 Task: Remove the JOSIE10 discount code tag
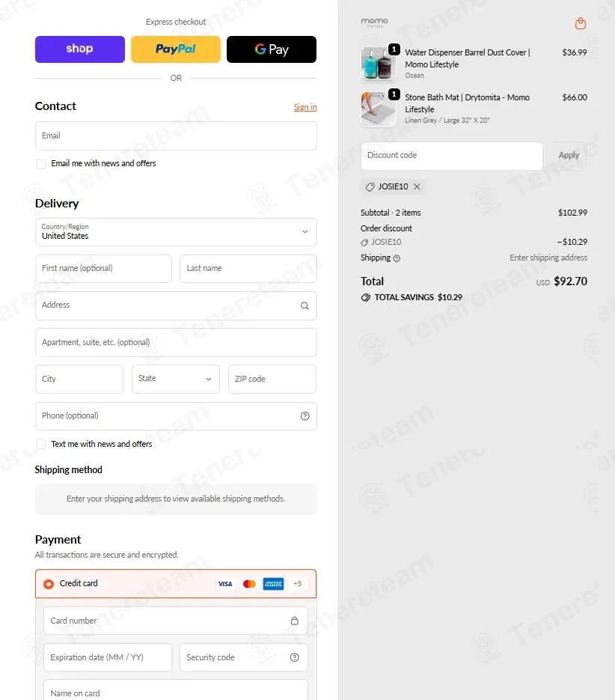pyautogui.click(x=417, y=186)
